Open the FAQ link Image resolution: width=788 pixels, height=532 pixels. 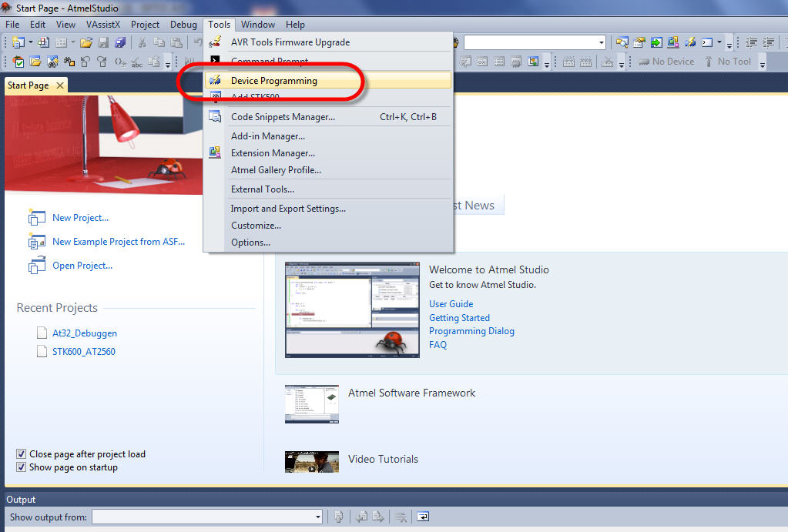438,345
